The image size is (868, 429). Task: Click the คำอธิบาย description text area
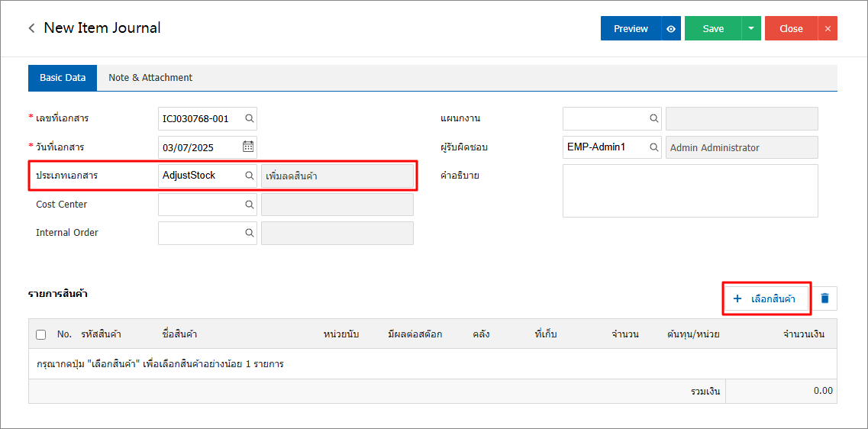click(690, 191)
